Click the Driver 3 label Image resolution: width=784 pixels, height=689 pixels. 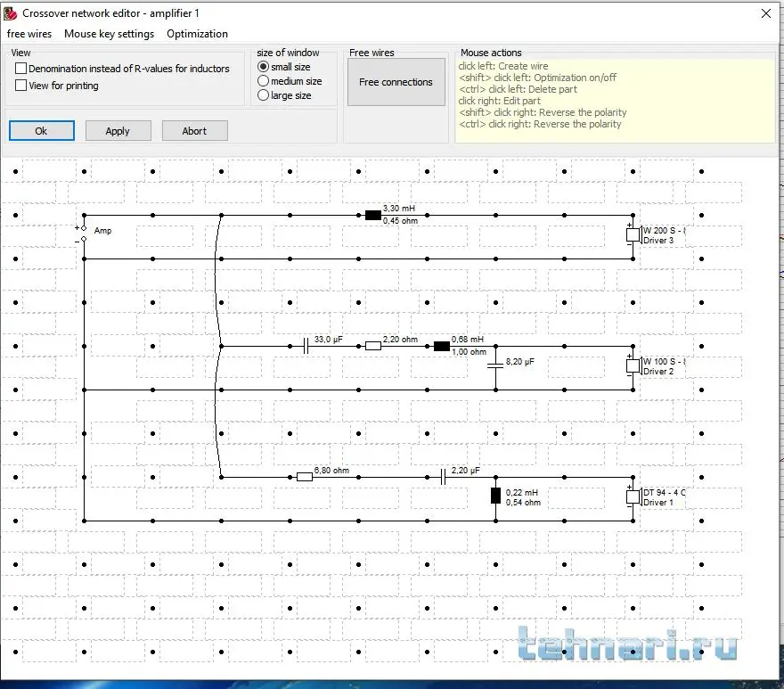coord(658,240)
